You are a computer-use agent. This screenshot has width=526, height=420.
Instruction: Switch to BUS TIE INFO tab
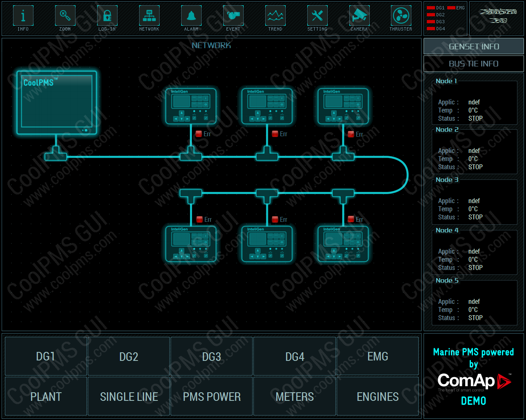click(x=474, y=64)
